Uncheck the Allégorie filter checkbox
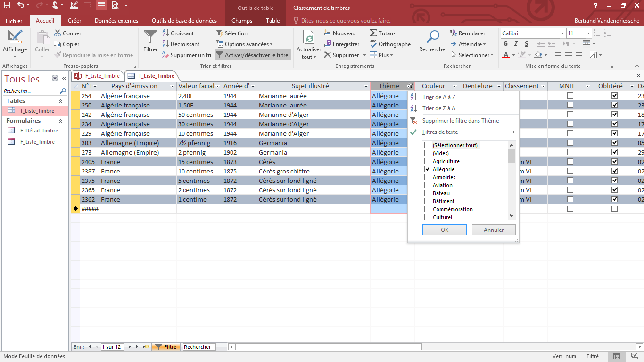Image resolution: width=644 pixels, height=362 pixels. pyautogui.click(x=427, y=169)
